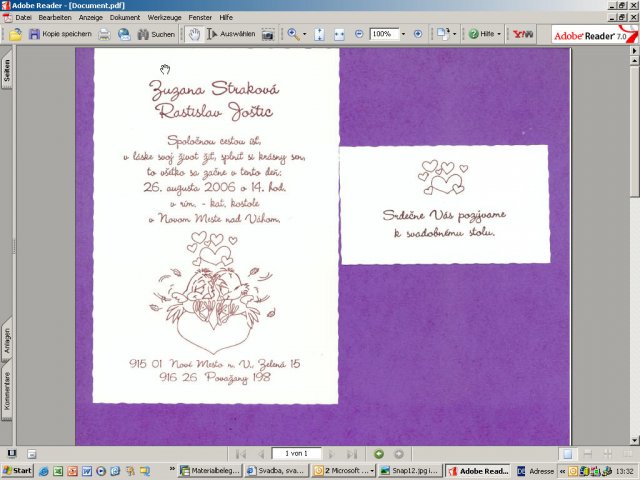Open the Seiten side panel tab
This screenshot has height=480, width=640.
pos(7,74)
